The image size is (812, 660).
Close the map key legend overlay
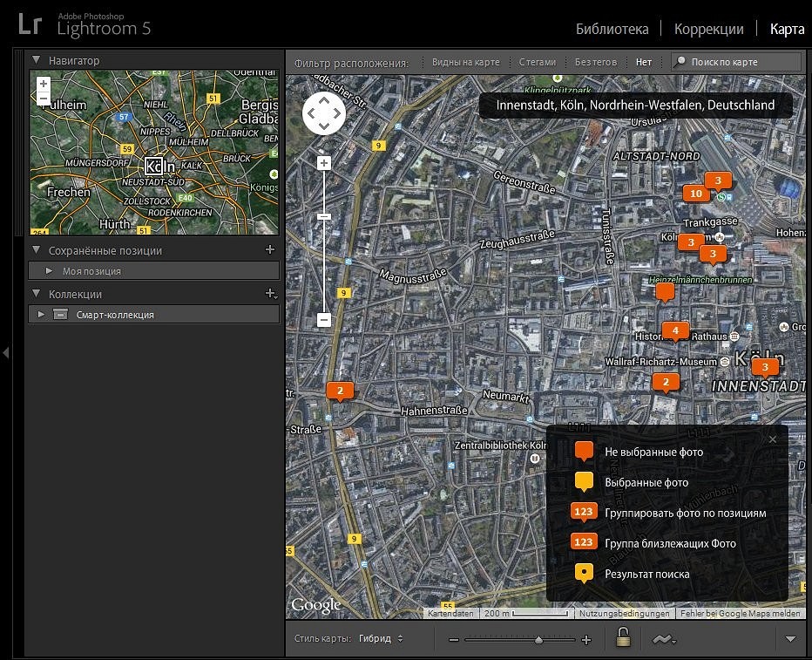(772, 439)
